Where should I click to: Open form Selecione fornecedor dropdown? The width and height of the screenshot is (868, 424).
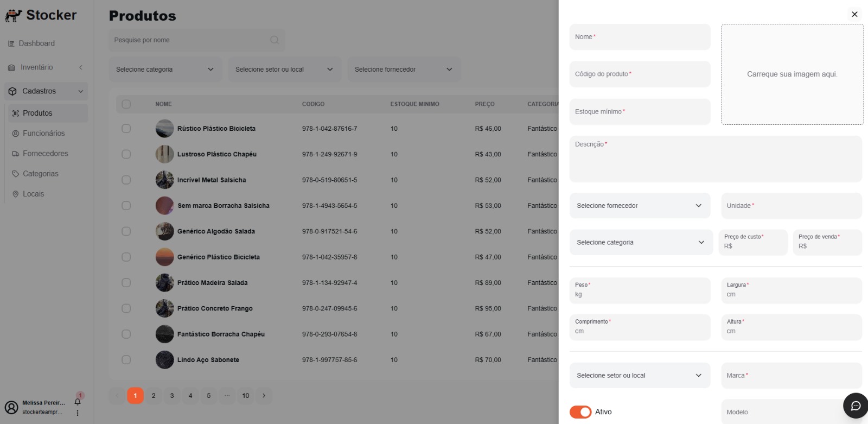pyautogui.click(x=640, y=206)
